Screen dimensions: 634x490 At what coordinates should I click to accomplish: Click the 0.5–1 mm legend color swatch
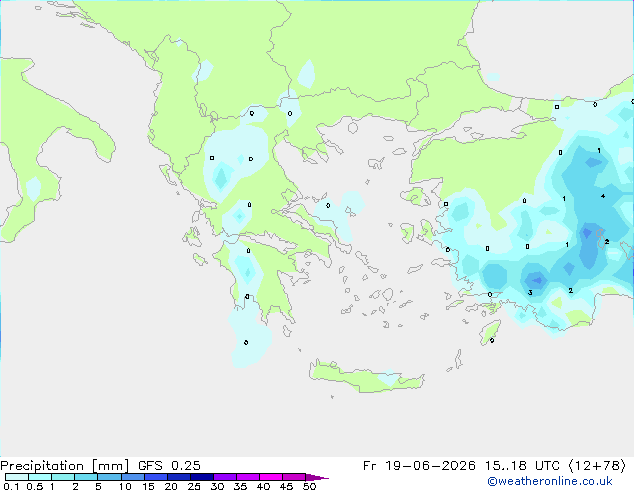[x=40, y=477]
